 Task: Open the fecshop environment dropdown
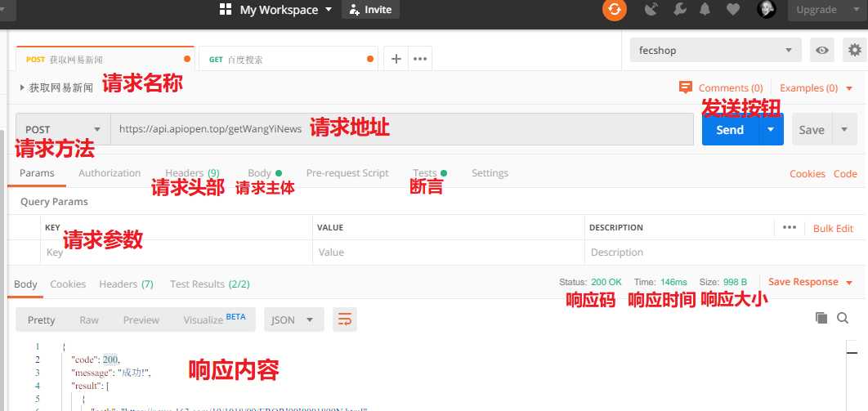[716, 51]
